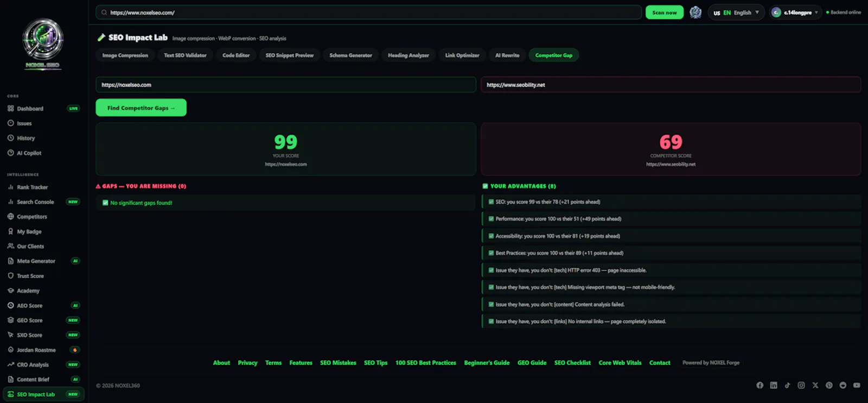
Task: Click the Jordan Roastme icon
Action: click(x=10, y=350)
